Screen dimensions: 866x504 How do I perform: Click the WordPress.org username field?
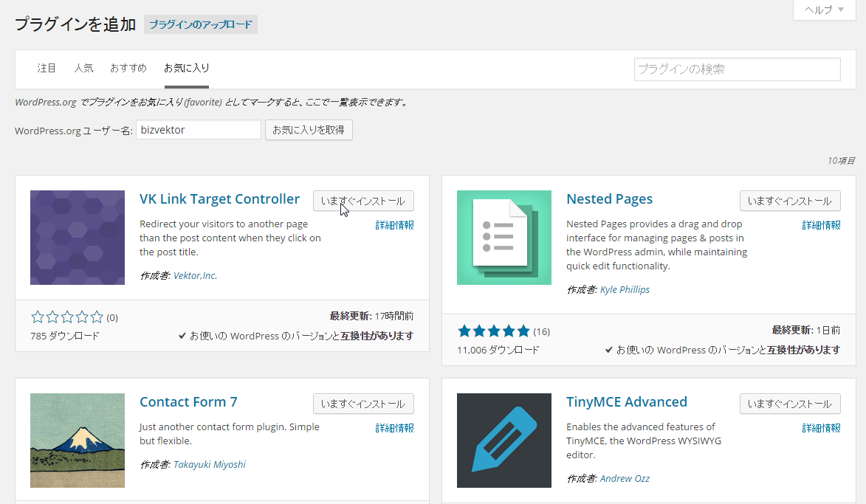[x=199, y=130]
